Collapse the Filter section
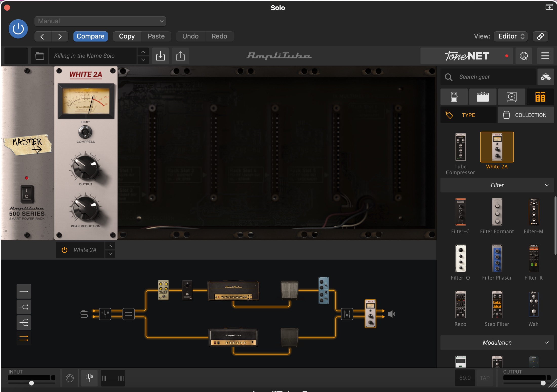 point(497,185)
